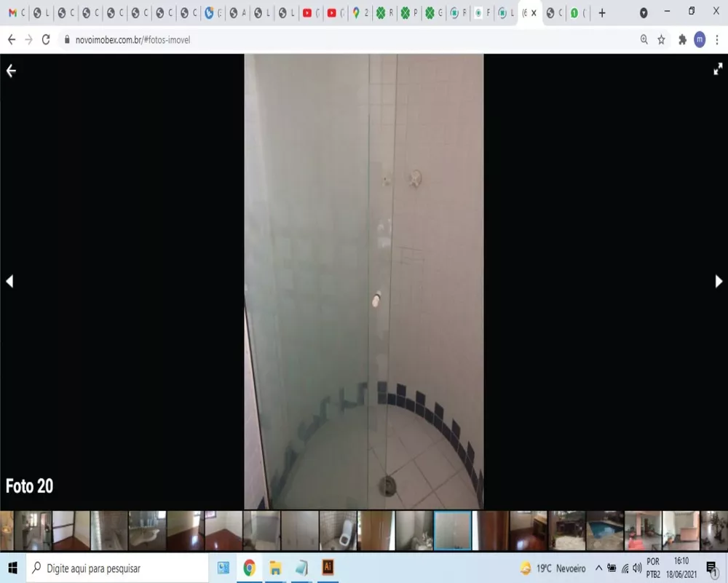The width and height of the screenshot is (728, 583).
Task: Select the wooden door thumbnail
Action: (376, 531)
